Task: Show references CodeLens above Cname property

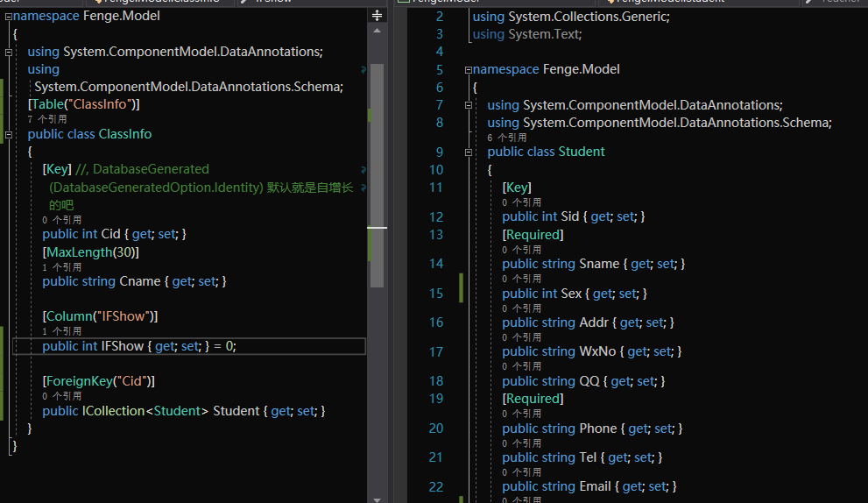Action: point(61,267)
